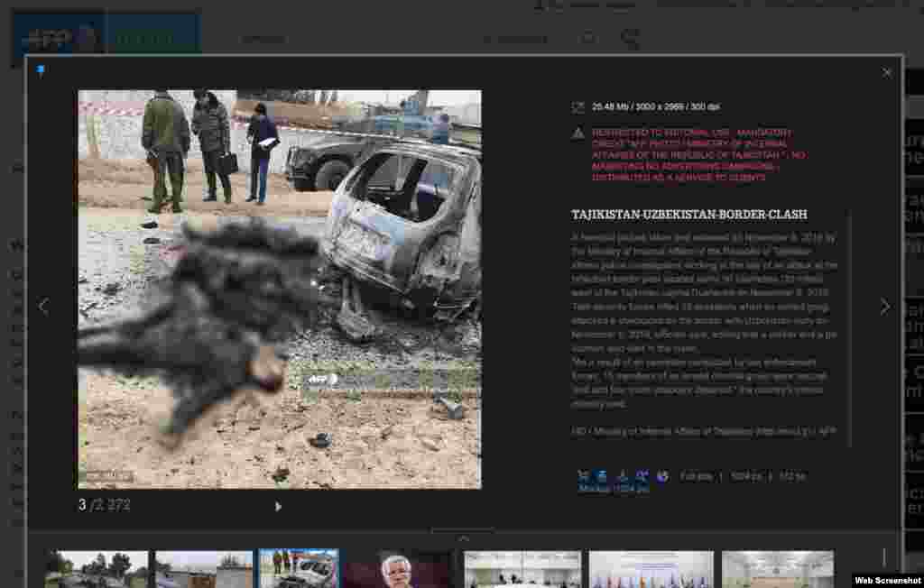This screenshot has height=588, width=924.
Task: Click the image dimensions icon
Action: click(x=577, y=107)
